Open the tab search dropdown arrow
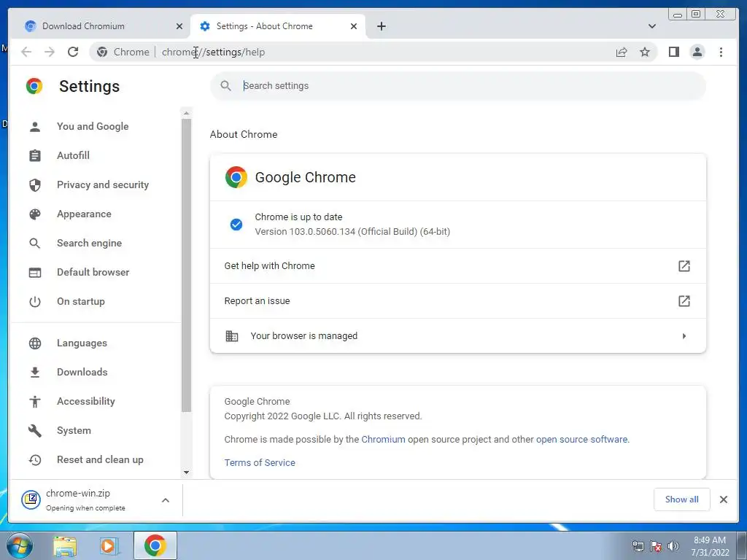This screenshot has width=747, height=560. [x=651, y=26]
